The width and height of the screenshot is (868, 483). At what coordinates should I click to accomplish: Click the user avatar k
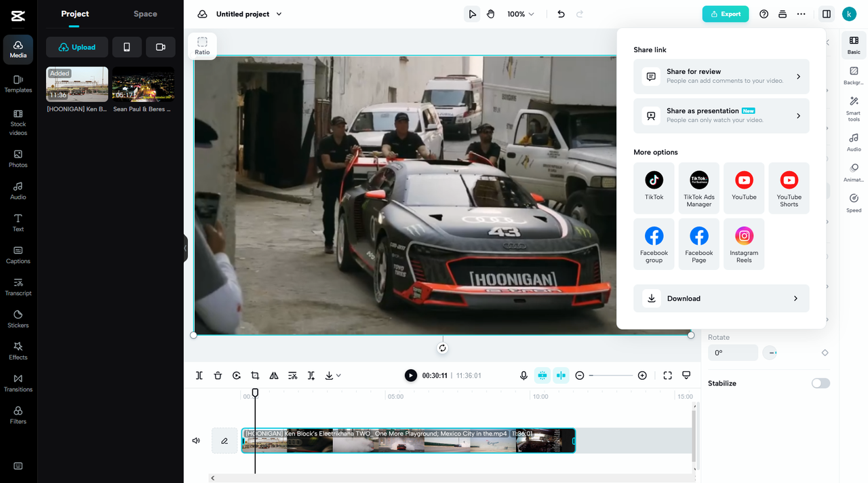point(849,14)
